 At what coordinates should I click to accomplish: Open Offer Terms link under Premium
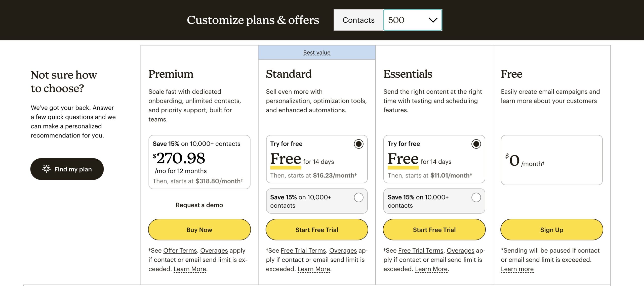tap(180, 250)
